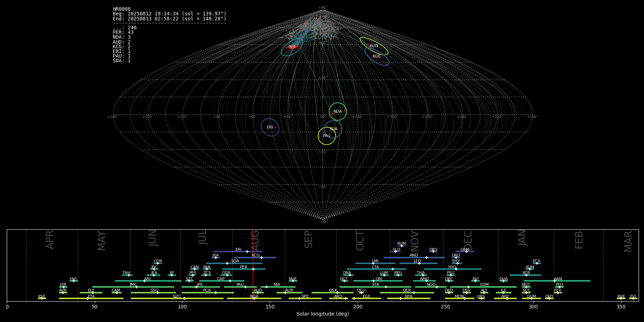The height and width of the screenshot is (322, 644).
Task: Click the 'PAU: 1' count line
Action: click(122, 56)
